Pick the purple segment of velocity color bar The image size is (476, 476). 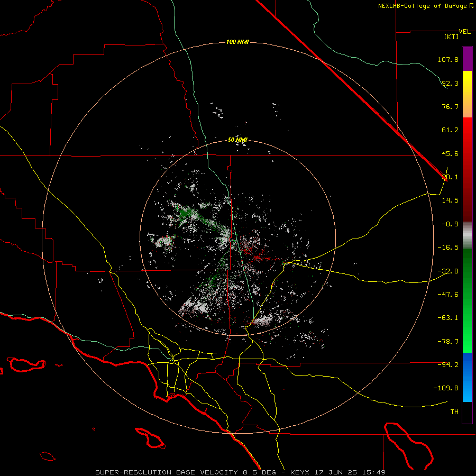467,59
